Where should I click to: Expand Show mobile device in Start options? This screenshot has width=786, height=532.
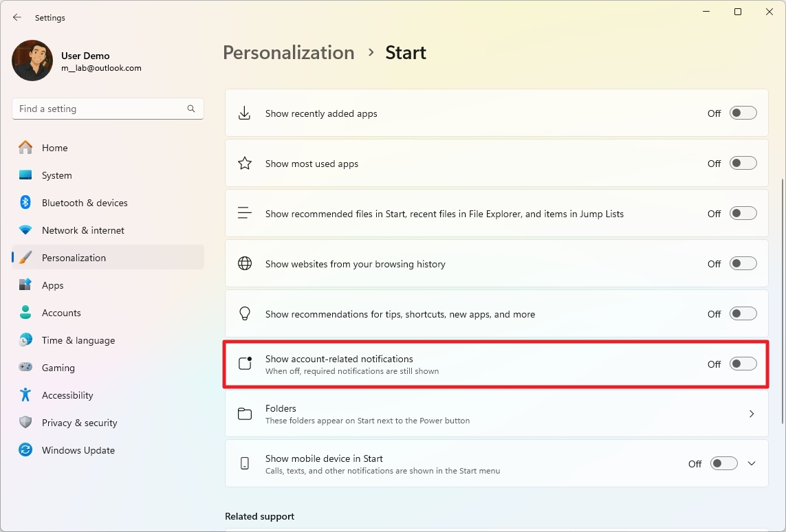[752, 464]
